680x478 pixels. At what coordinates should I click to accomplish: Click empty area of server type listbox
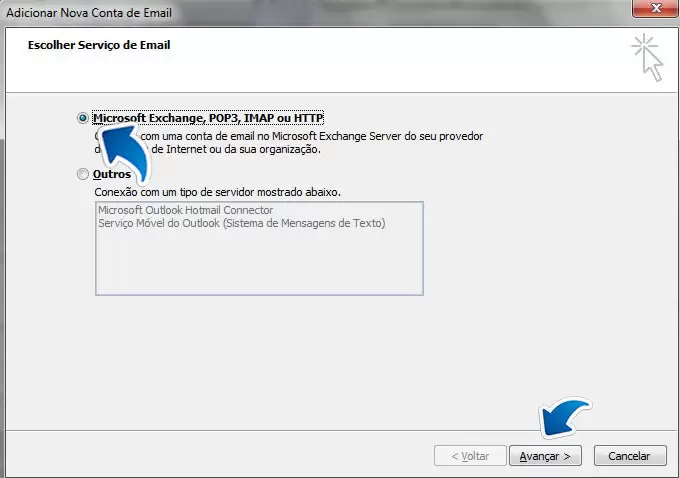[259, 262]
